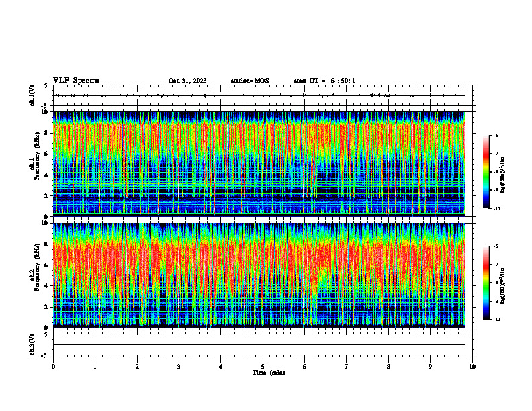The width and height of the screenshot is (532, 411).
Task: Click the "station=MOS" header label
Action: pos(250,81)
